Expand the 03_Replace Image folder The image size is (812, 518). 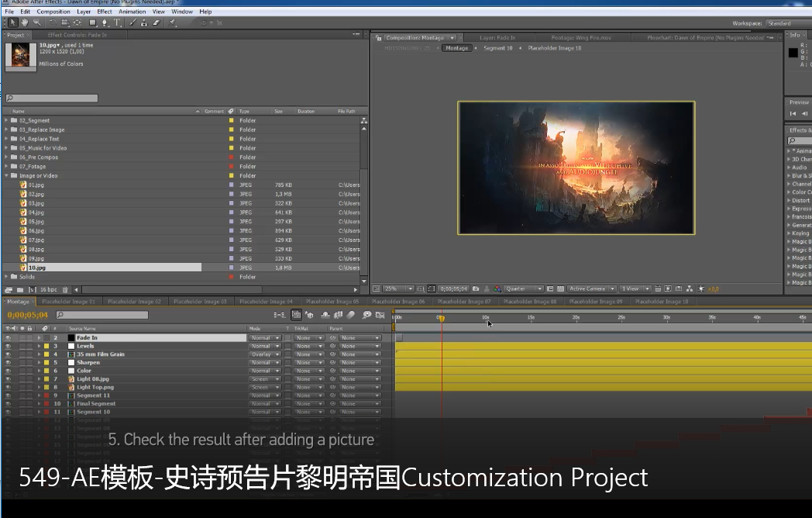[6, 129]
